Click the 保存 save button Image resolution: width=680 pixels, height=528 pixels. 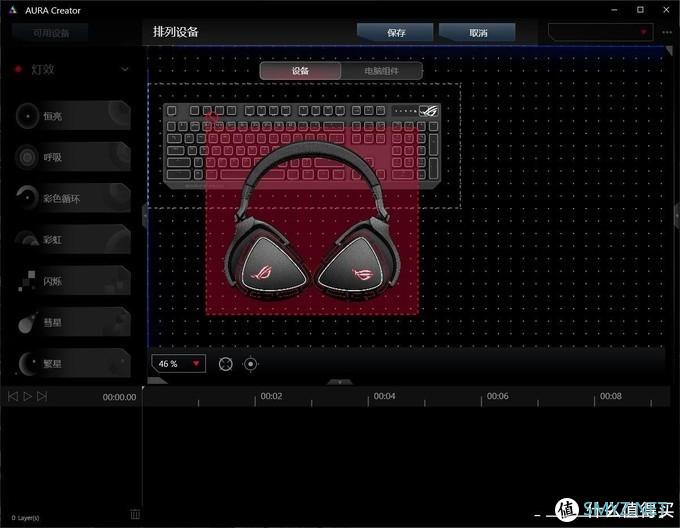[x=395, y=33]
